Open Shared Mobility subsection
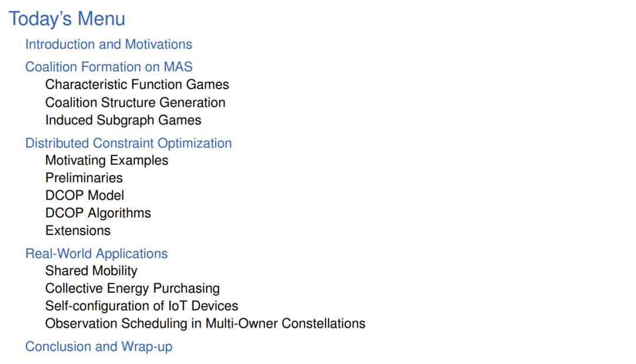Screen dimensions: 636x364 91,271
